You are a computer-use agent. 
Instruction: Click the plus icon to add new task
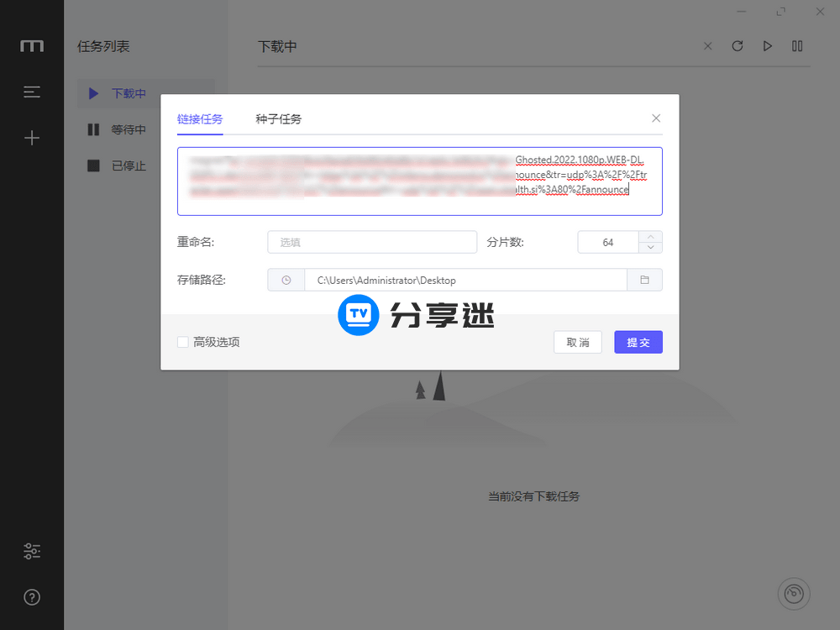pos(32,138)
